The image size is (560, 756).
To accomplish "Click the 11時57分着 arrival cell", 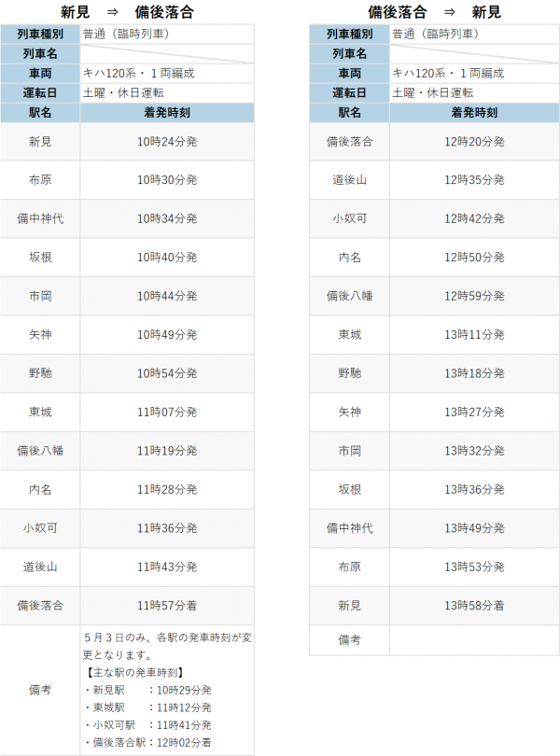I will pyautogui.click(x=167, y=606).
